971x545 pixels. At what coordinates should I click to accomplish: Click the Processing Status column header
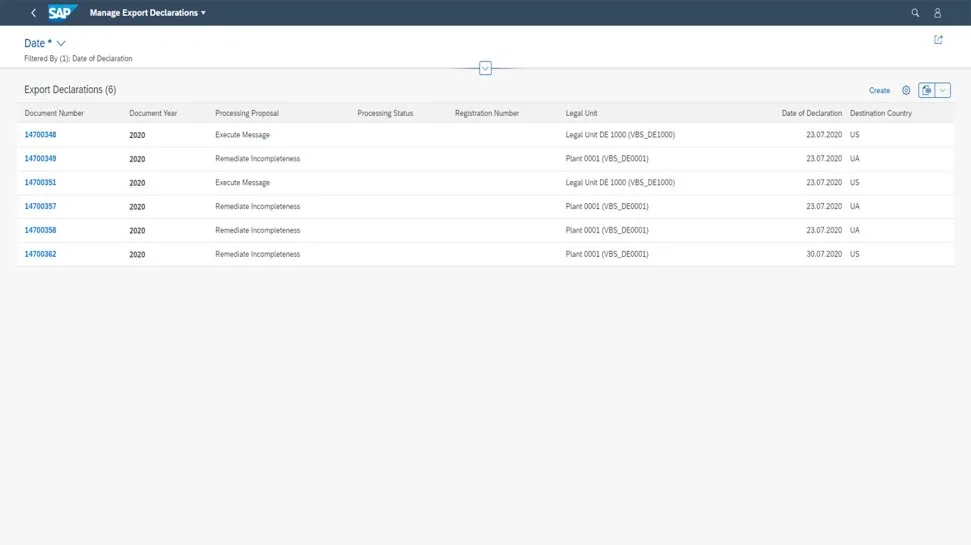pyautogui.click(x=385, y=113)
